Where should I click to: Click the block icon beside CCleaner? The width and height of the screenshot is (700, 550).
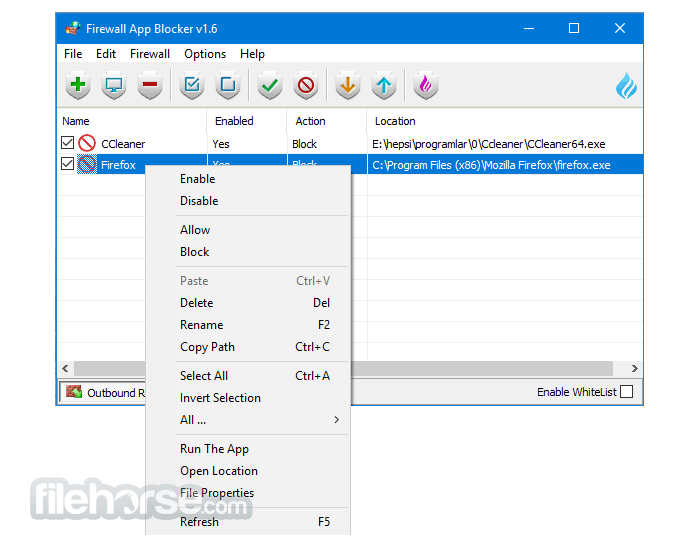[x=87, y=143]
